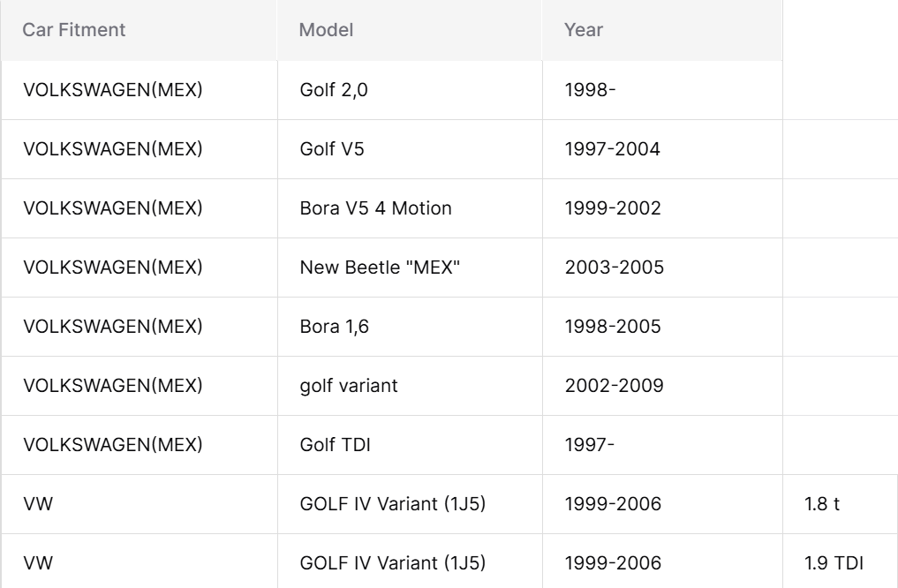Click the 1998-2005 year cell

pos(662,327)
